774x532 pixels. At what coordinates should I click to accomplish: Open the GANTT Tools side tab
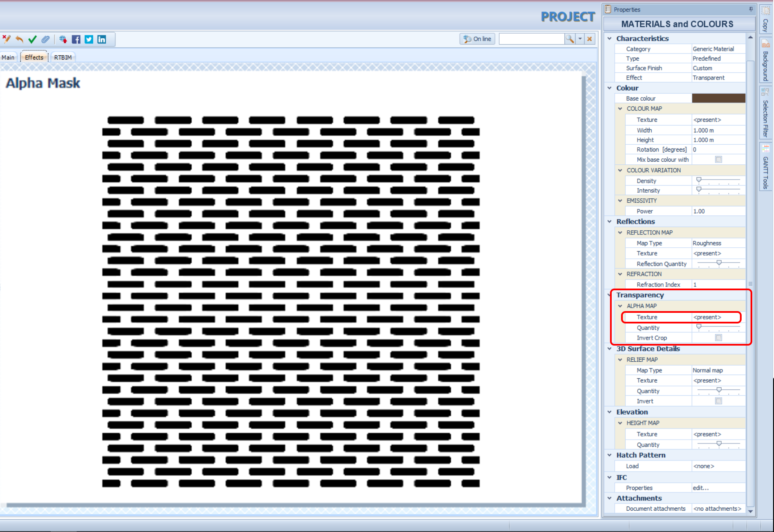[x=765, y=167]
